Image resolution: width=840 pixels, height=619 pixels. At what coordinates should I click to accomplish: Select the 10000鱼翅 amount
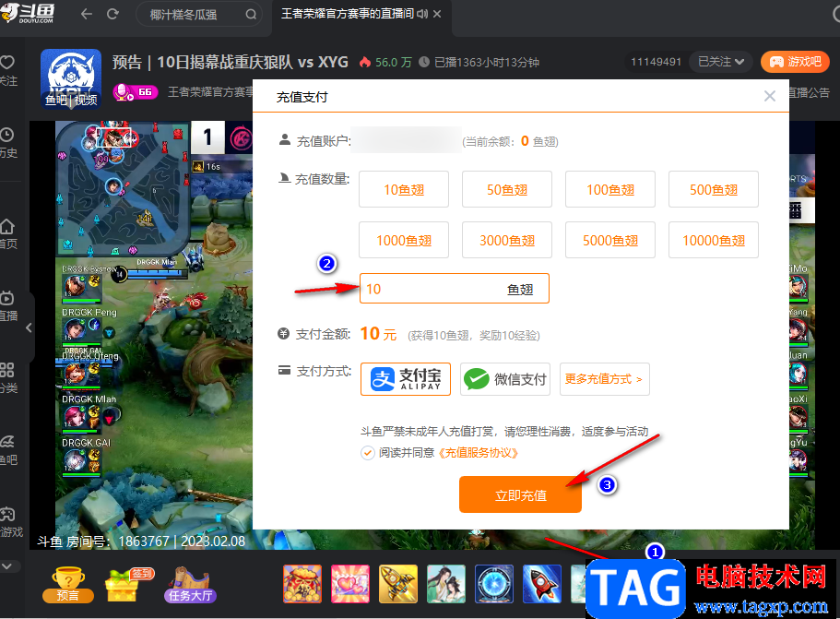(x=714, y=240)
